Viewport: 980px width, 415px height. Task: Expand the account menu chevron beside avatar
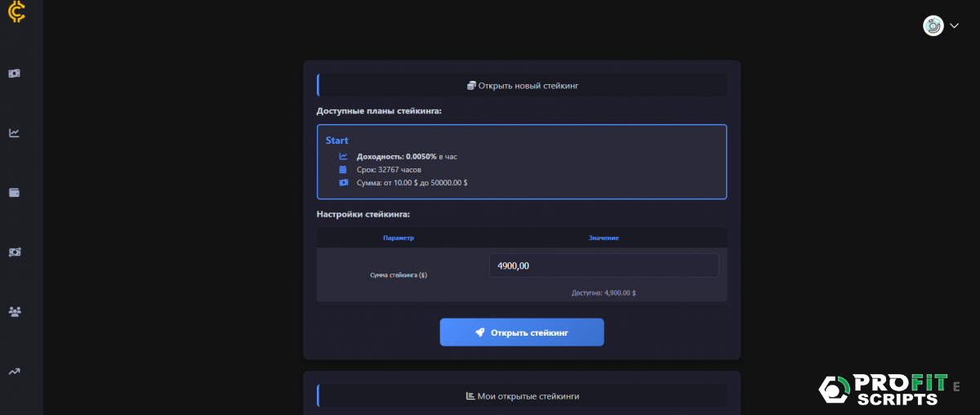[954, 26]
